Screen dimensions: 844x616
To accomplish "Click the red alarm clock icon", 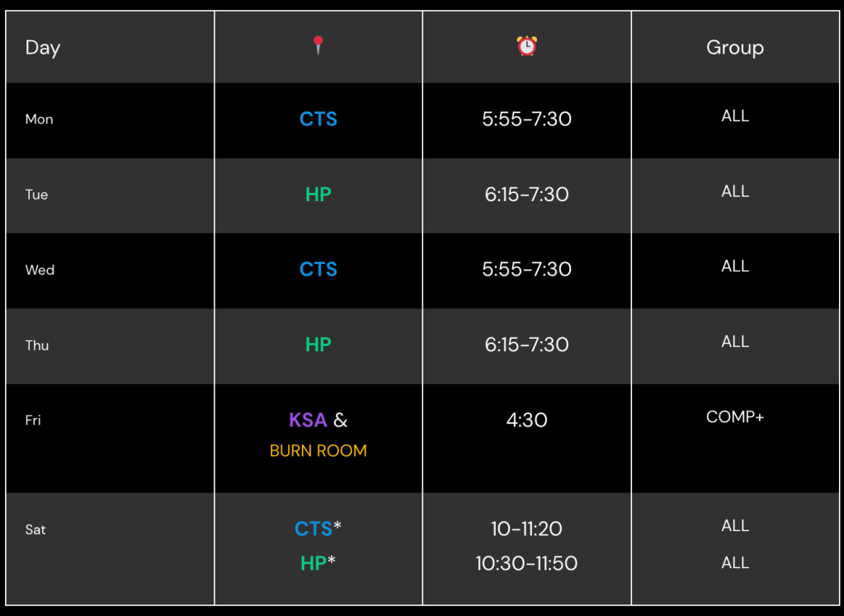I will [526, 46].
